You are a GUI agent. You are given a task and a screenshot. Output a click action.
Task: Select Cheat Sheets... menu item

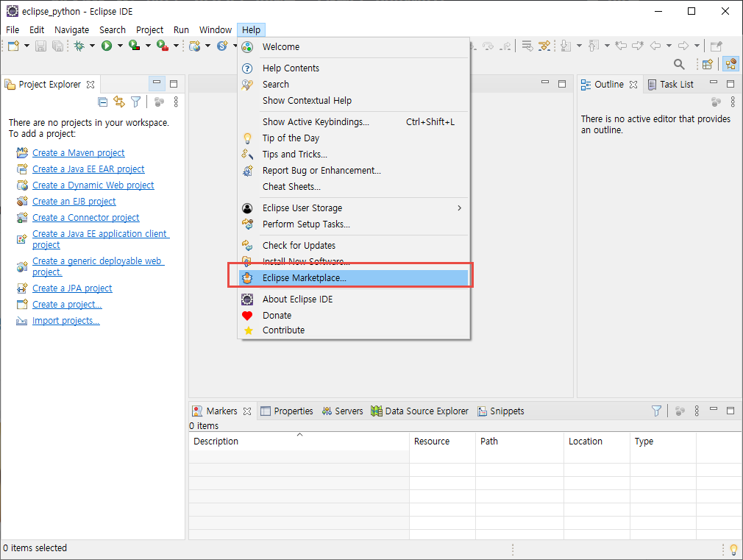354,186
